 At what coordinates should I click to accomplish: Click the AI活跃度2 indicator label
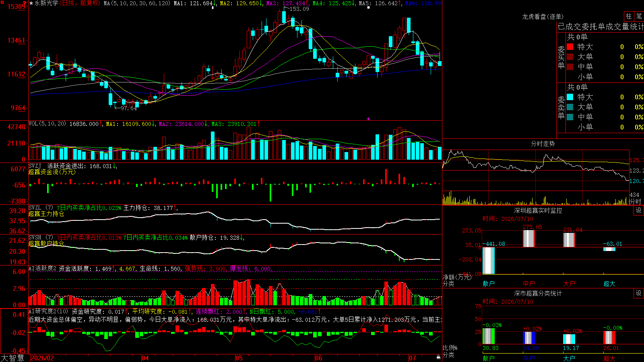pyautogui.click(x=43, y=269)
